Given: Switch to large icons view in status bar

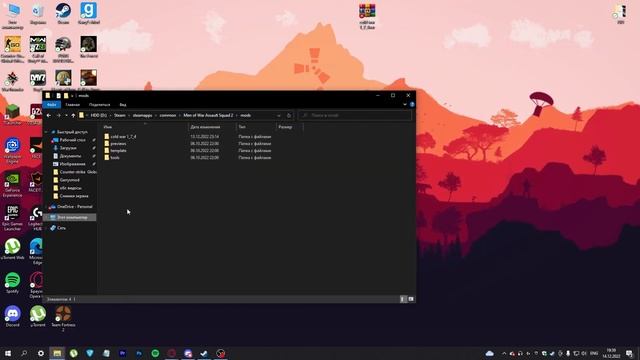Looking at the screenshot, I should (x=411, y=299).
